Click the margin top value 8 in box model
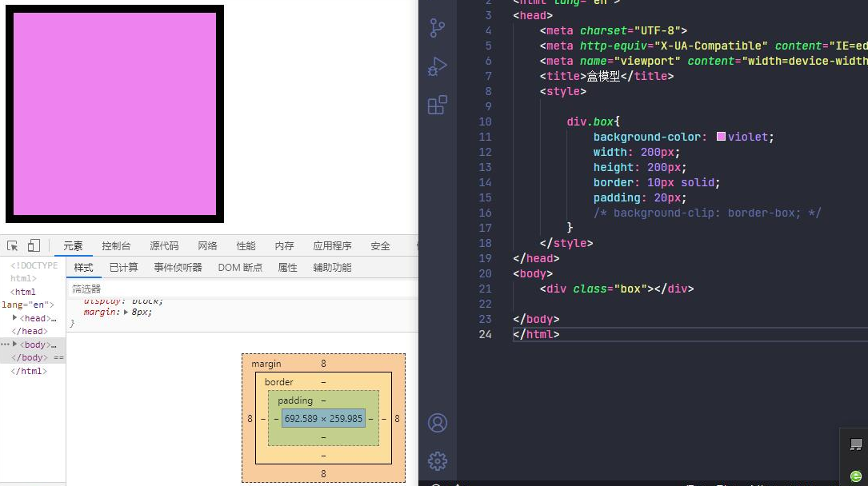Image resolution: width=868 pixels, height=486 pixels. point(323,363)
